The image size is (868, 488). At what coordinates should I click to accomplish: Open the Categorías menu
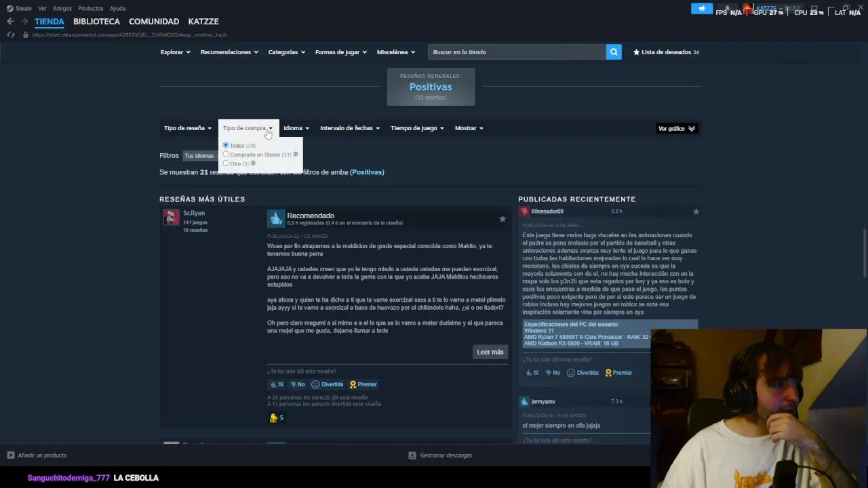pyautogui.click(x=286, y=52)
